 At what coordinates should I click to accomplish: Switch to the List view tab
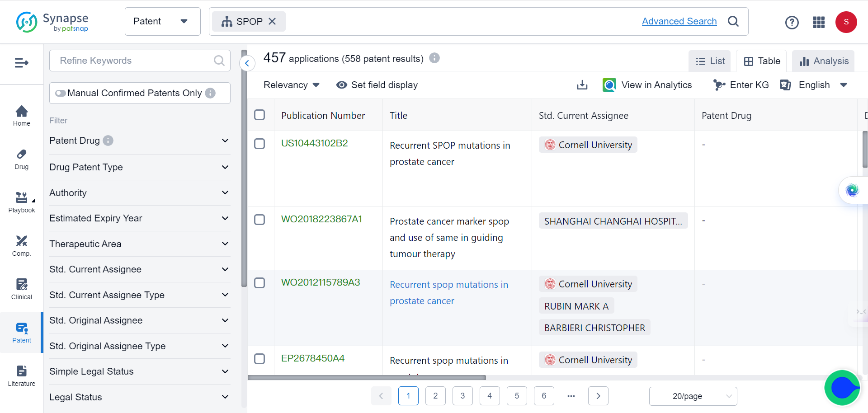point(710,61)
